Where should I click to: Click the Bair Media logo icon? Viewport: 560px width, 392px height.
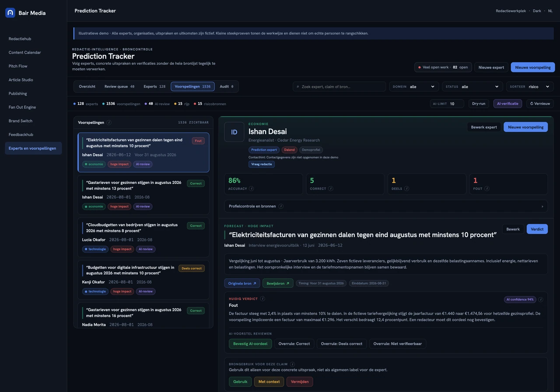[10, 13]
